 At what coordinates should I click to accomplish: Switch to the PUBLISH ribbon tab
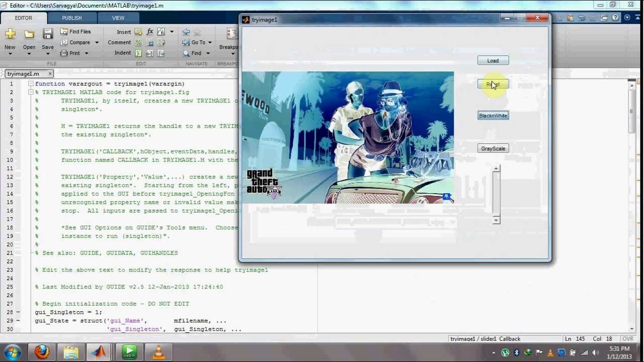pos(72,18)
